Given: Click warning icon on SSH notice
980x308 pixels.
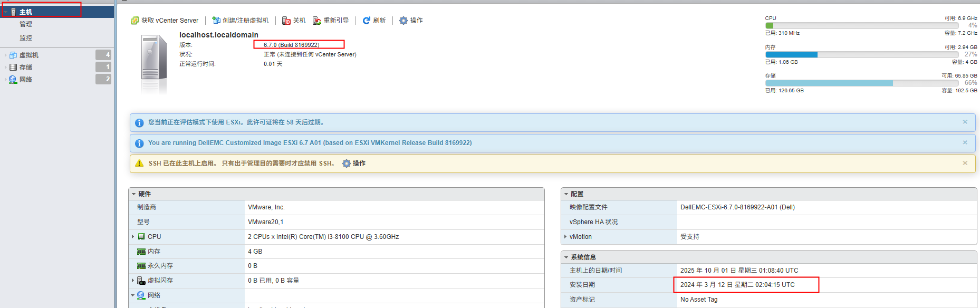Looking at the screenshot, I should pos(139,163).
